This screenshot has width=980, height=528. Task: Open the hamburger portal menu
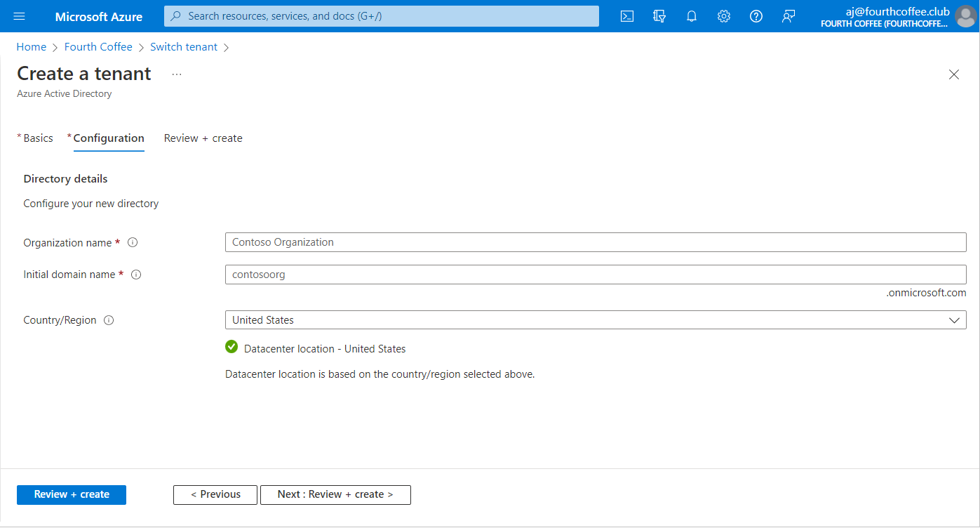(x=19, y=16)
